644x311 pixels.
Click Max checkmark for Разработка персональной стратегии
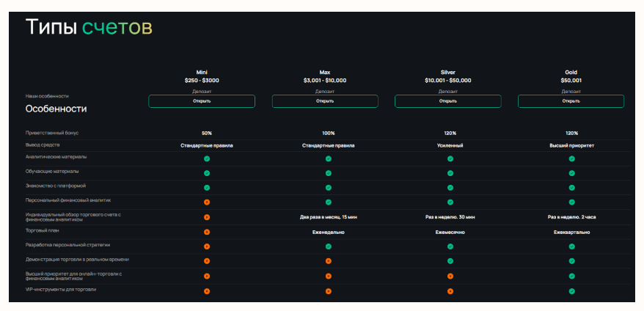point(328,246)
